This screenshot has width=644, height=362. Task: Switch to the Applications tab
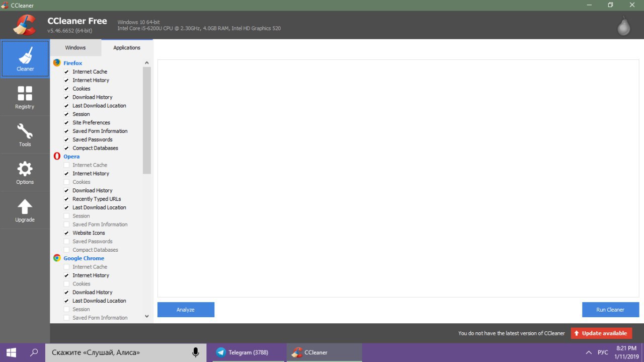127,48
